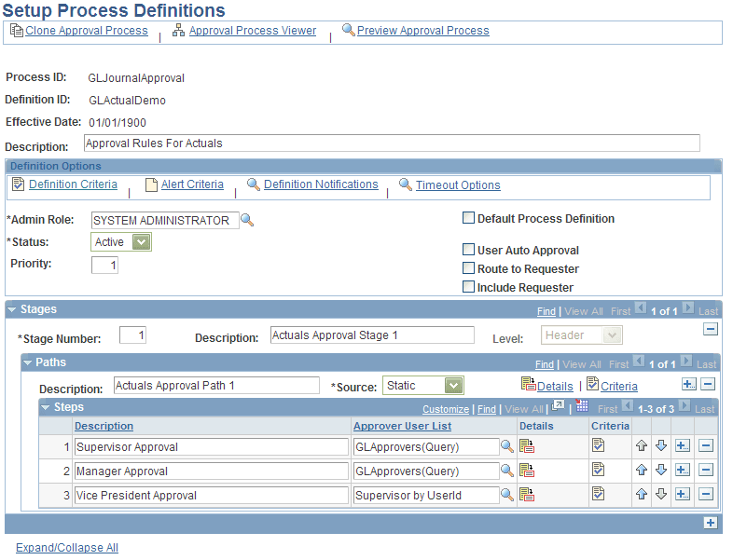Move Supervisor Approval step up
The height and width of the screenshot is (560, 733).
click(642, 445)
